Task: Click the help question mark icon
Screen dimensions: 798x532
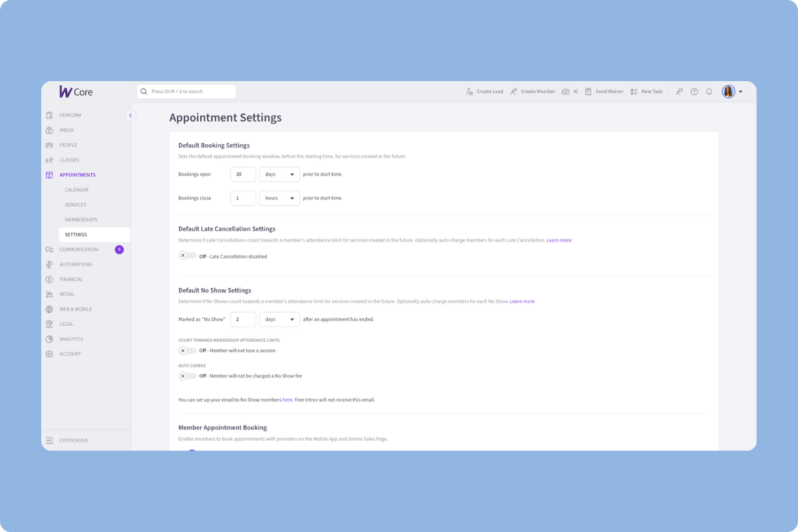Action: coord(694,91)
